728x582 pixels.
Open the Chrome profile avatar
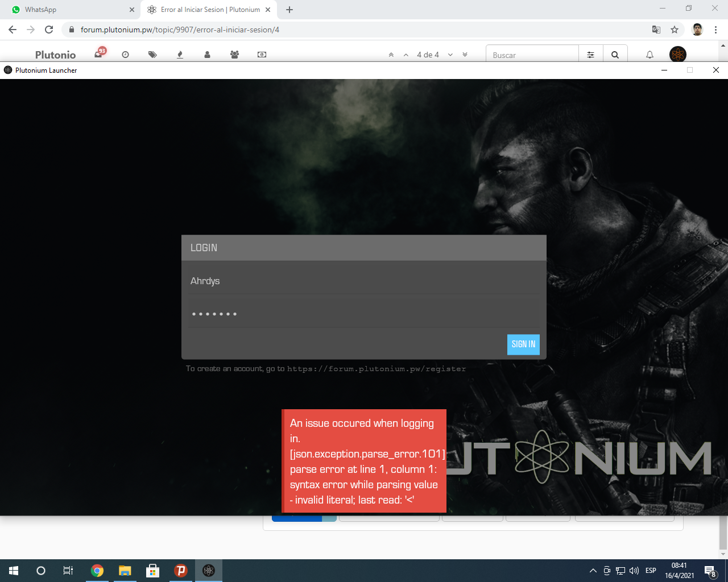click(x=697, y=30)
